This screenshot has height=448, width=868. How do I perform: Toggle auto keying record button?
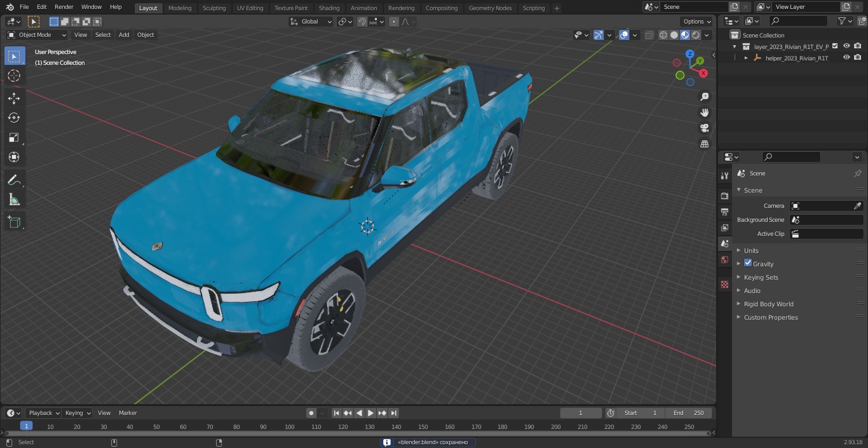(x=311, y=413)
